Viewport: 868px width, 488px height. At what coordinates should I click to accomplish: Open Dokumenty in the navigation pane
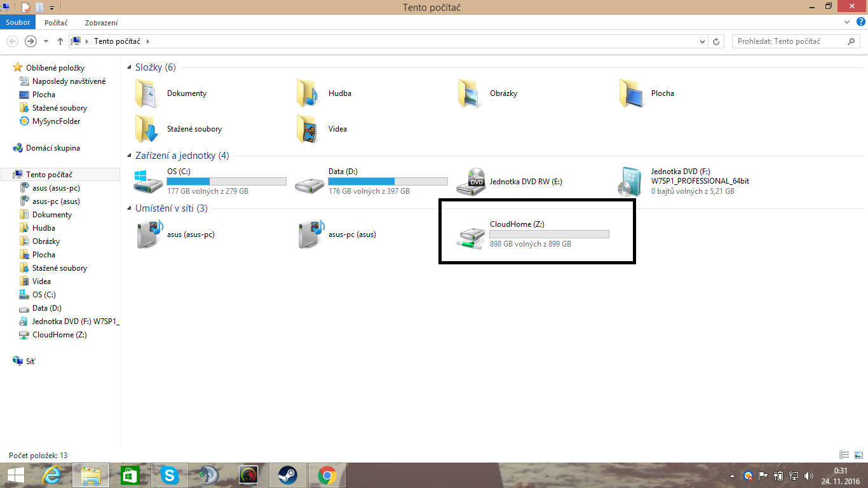tap(52, 215)
